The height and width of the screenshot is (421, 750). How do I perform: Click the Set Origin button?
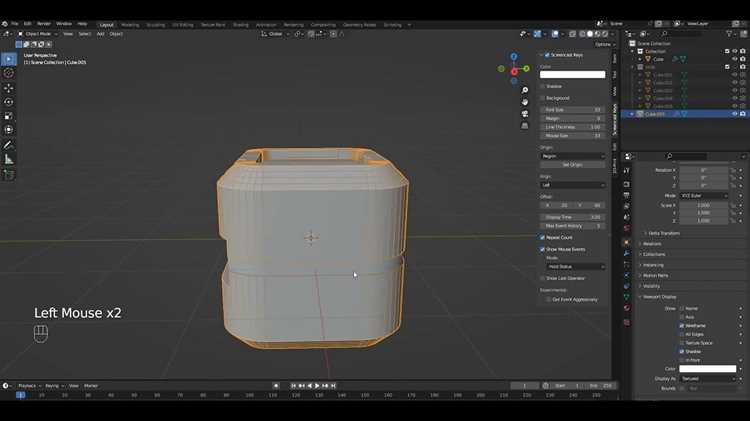pos(573,165)
